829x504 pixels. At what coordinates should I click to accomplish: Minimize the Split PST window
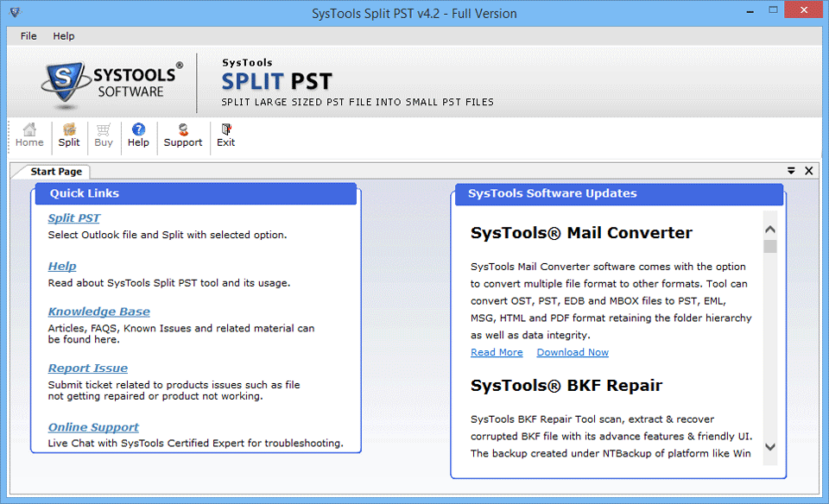tap(750, 11)
